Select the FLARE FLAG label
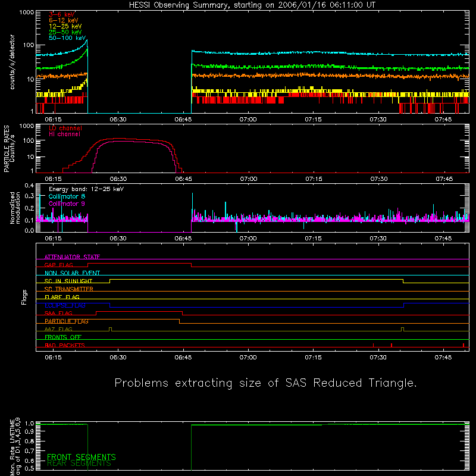The height and width of the screenshot is (476, 476). coord(62,297)
